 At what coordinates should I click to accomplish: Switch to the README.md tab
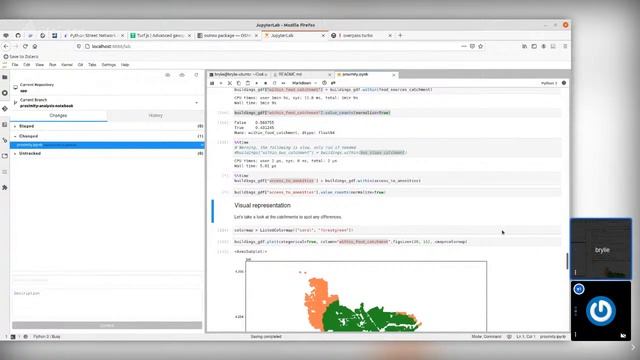pos(302,75)
